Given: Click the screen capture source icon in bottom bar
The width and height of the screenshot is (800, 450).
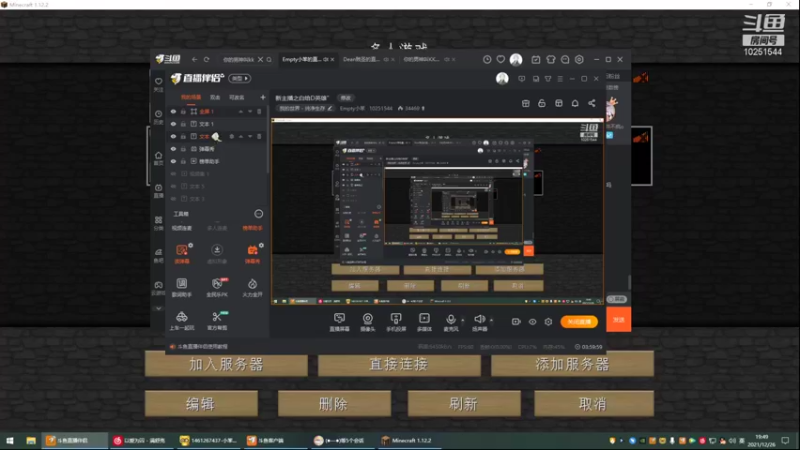Looking at the screenshot, I should point(339,318).
